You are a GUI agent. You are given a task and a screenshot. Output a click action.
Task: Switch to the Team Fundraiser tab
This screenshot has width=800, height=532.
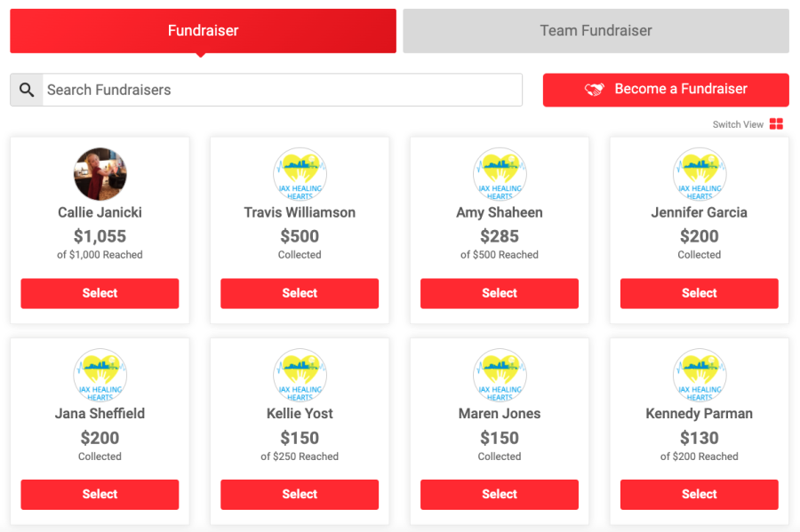[x=596, y=30]
